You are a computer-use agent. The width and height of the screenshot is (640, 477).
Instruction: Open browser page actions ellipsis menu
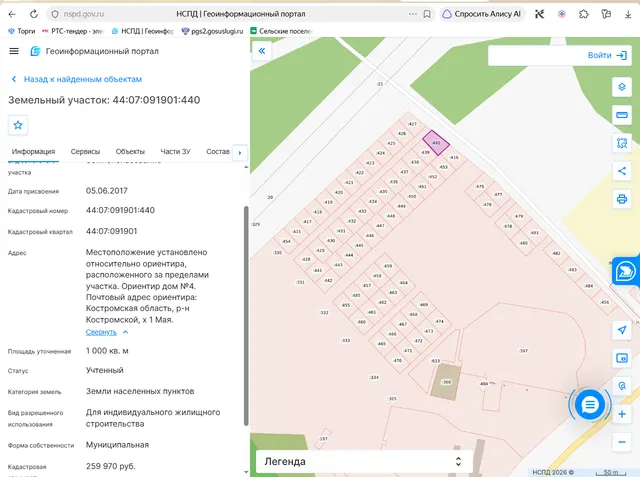pos(413,14)
